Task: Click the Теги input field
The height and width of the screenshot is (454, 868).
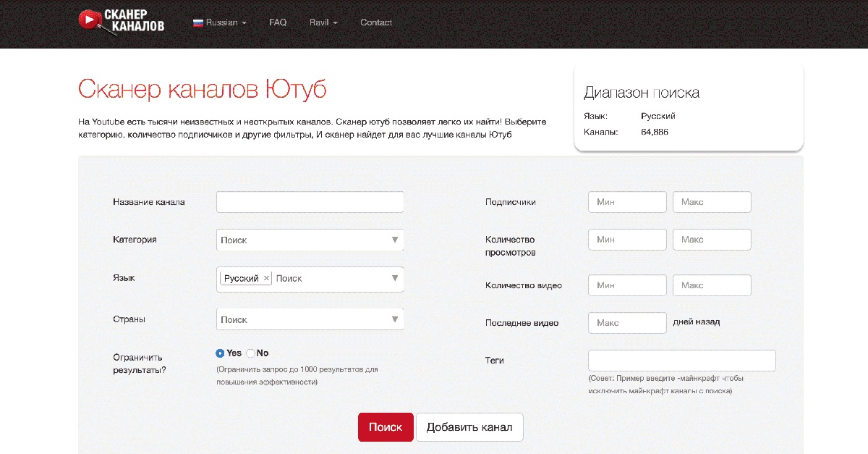Action: click(x=681, y=361)
